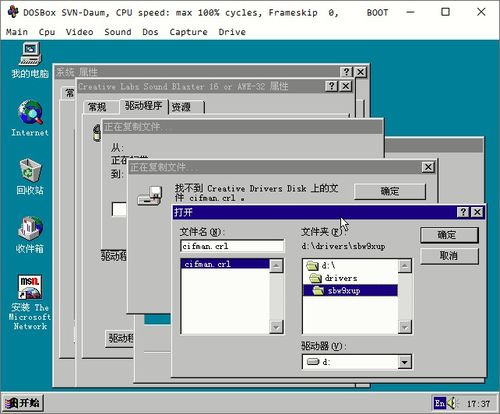Image resolution: width=500 pixels, height=414 pixels.
Task: Click 确定 in the 打开 dialog
Action: pyautogui.click(x=449, y=235)
